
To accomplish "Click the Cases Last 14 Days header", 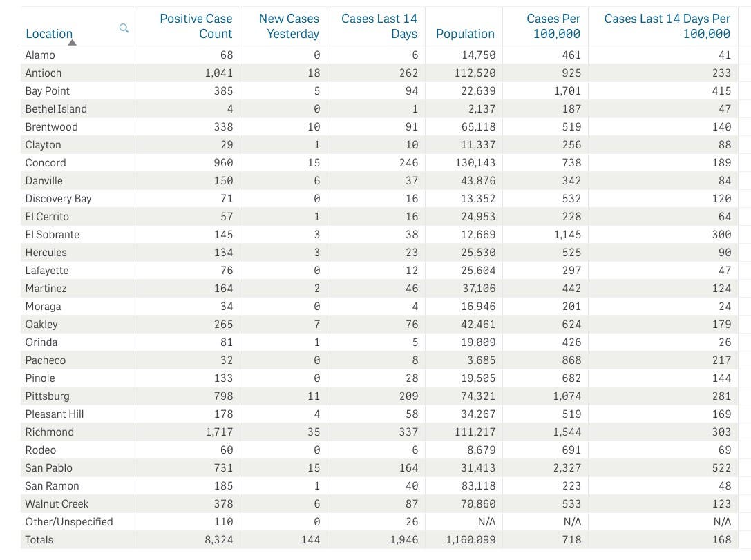I will coord(379,26).
